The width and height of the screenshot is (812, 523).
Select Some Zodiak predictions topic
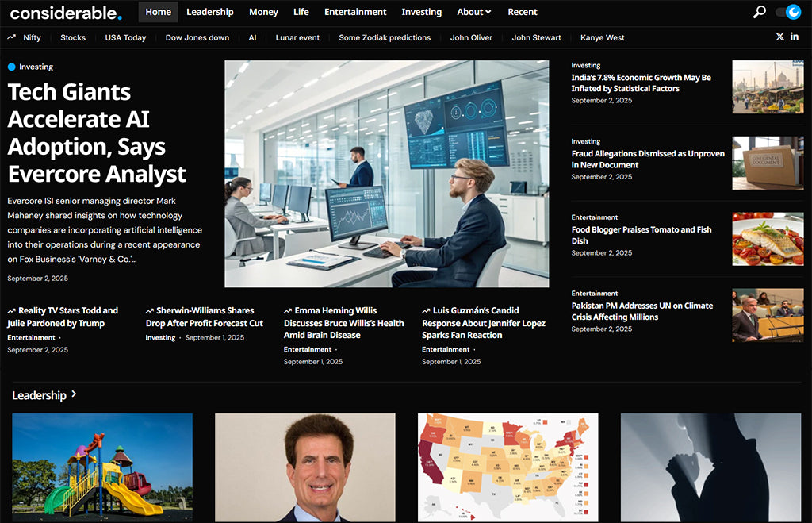[x=385, y=37]
